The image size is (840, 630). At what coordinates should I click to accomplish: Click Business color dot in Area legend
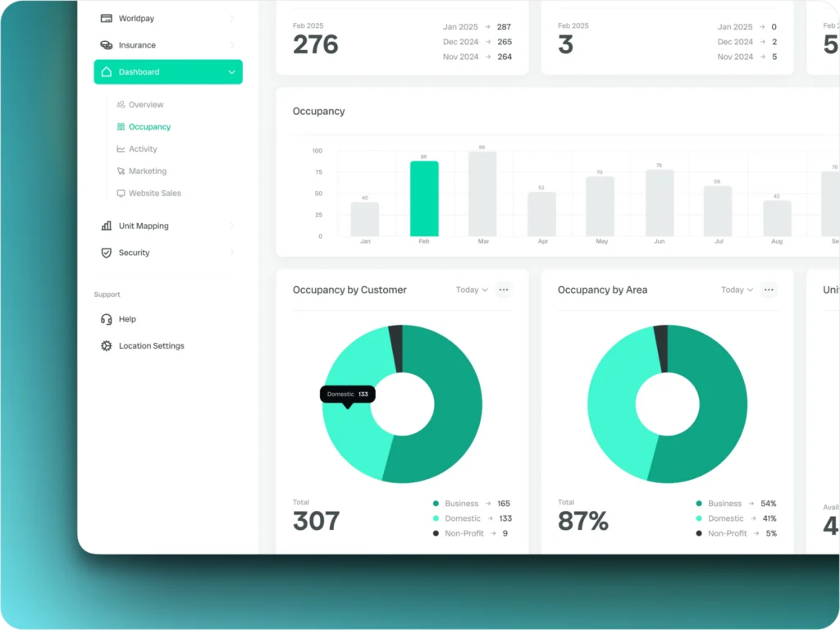click(699, 504)
